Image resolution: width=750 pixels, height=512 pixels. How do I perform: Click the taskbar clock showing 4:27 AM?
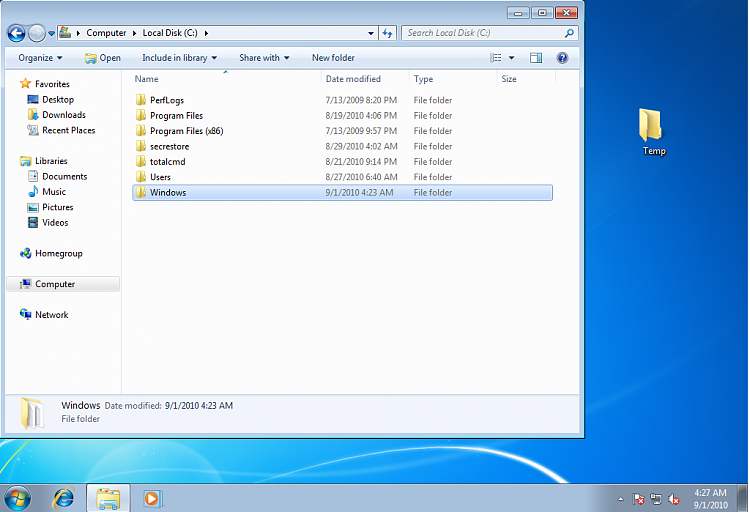pyautogui.click(x=710, y=499)
